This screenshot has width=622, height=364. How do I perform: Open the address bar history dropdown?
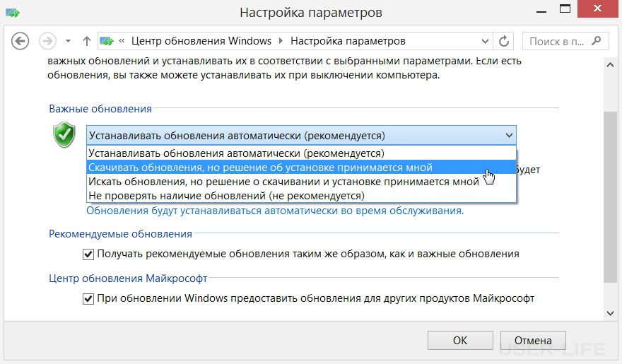[485, 41]
